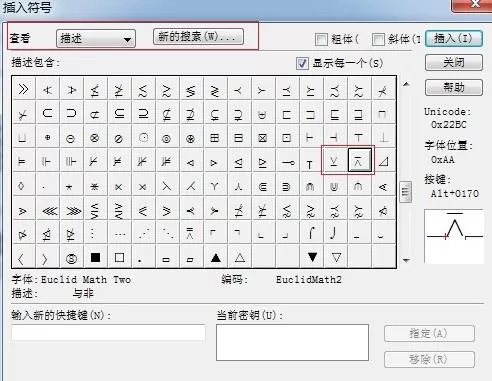Select the superset ⊃ symbol

tap(71, 114)
